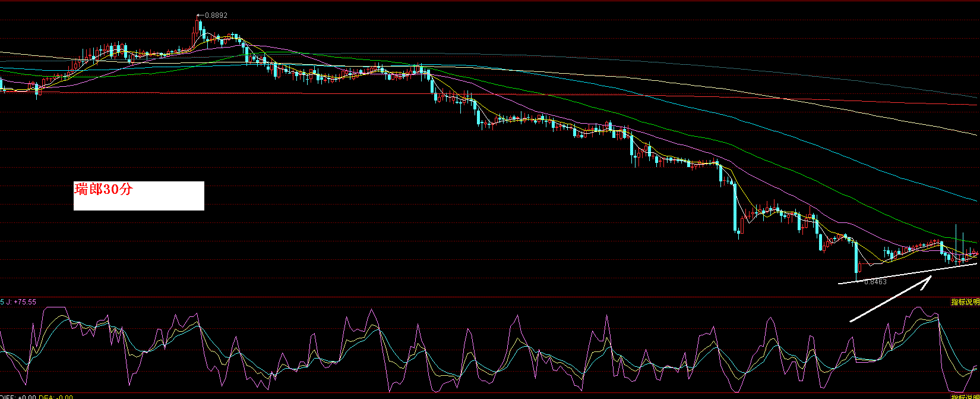Click the magenta J-line plateau at KDJ far left

coord(55,307)
